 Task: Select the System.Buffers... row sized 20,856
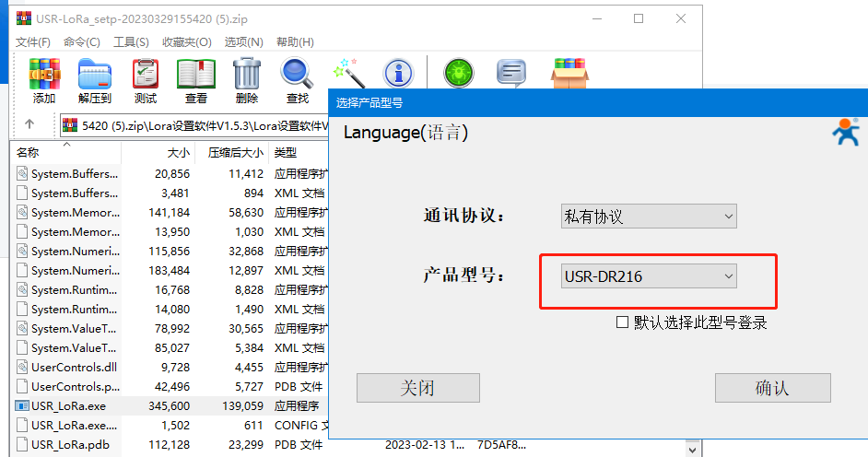click(170, 173)
